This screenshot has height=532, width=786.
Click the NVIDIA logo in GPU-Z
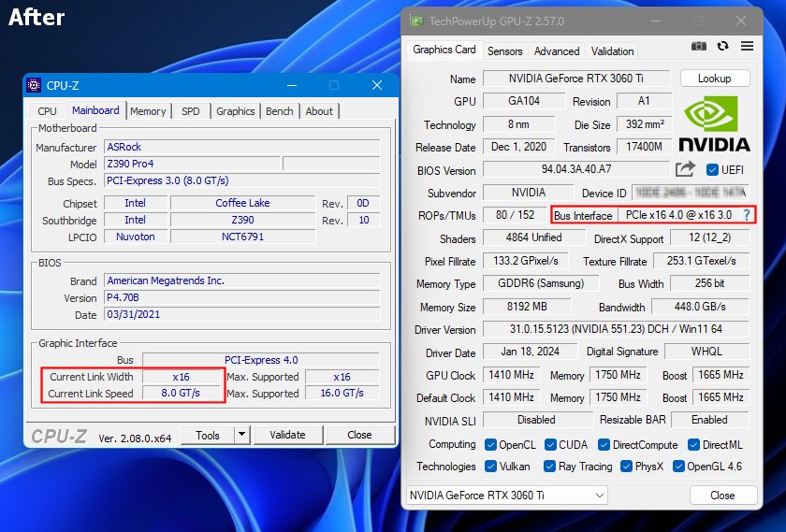click(x=714, y=123)
